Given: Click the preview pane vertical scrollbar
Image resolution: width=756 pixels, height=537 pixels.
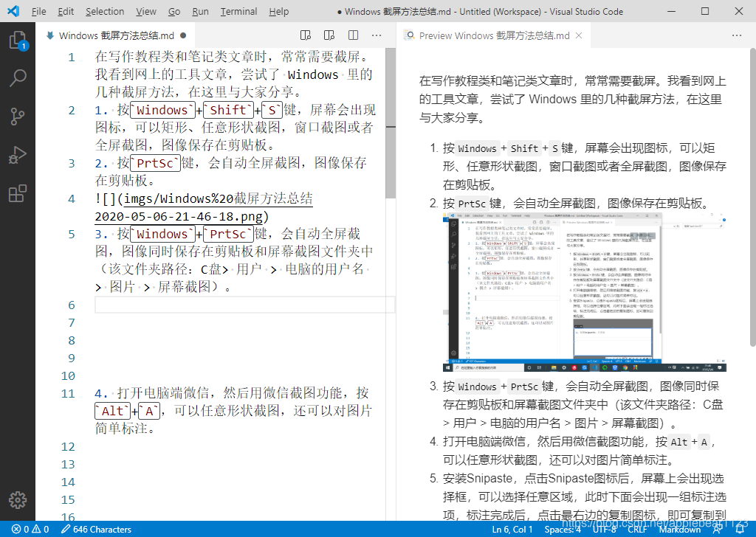Looking at the screenshot, I should (x=752, y=197).
